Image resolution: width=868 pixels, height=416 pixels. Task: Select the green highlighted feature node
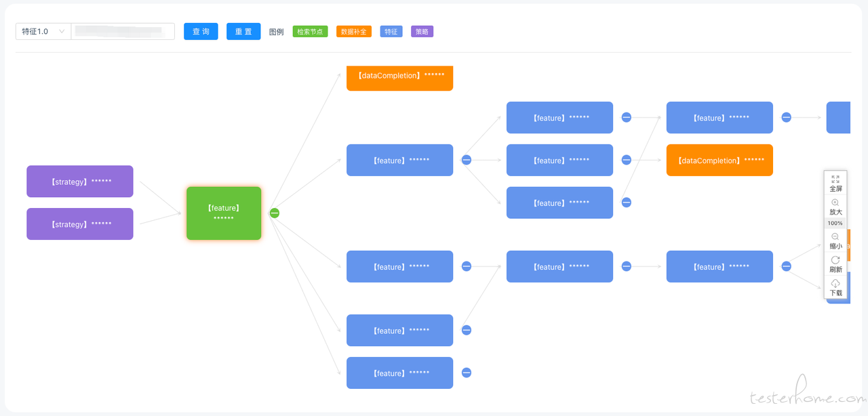click(x=224, y=213)
